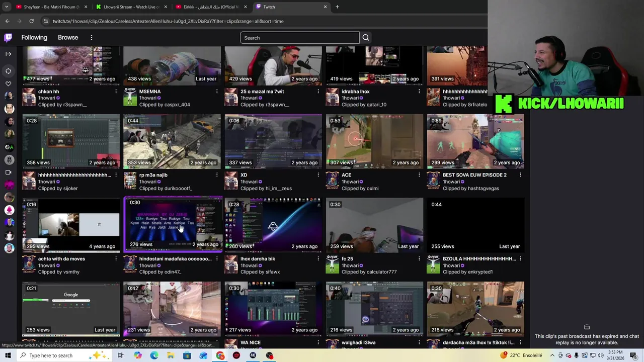
Task: Switch to Erkkk Official Video tab
Action: tap(211, 7)
